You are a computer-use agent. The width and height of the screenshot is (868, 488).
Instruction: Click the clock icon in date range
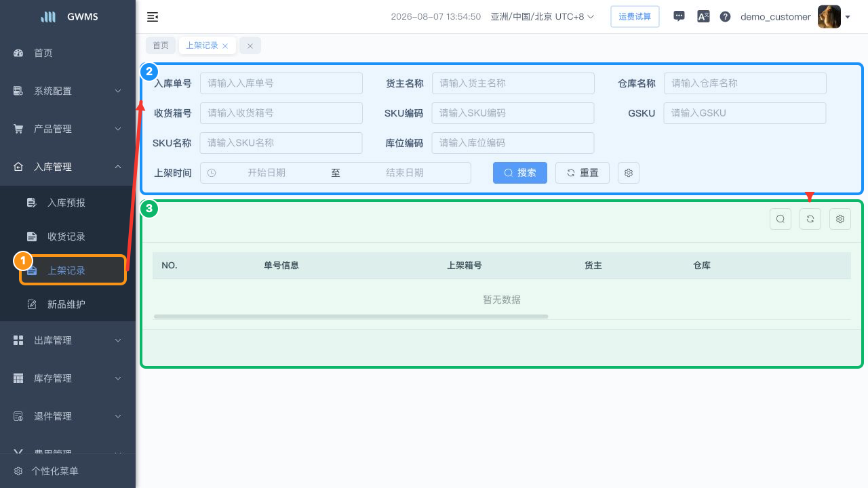tap(212, 173)
